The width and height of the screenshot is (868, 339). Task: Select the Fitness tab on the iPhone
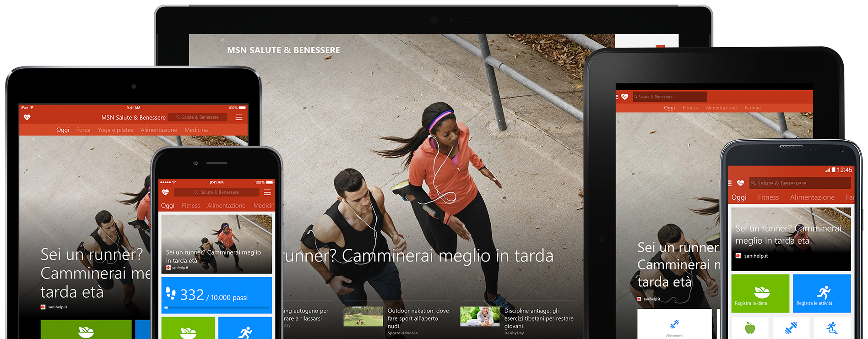[191, 206]
